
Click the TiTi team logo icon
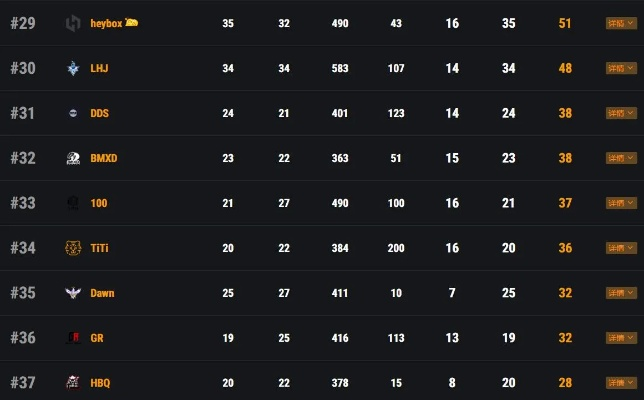[x=73, y=248]
